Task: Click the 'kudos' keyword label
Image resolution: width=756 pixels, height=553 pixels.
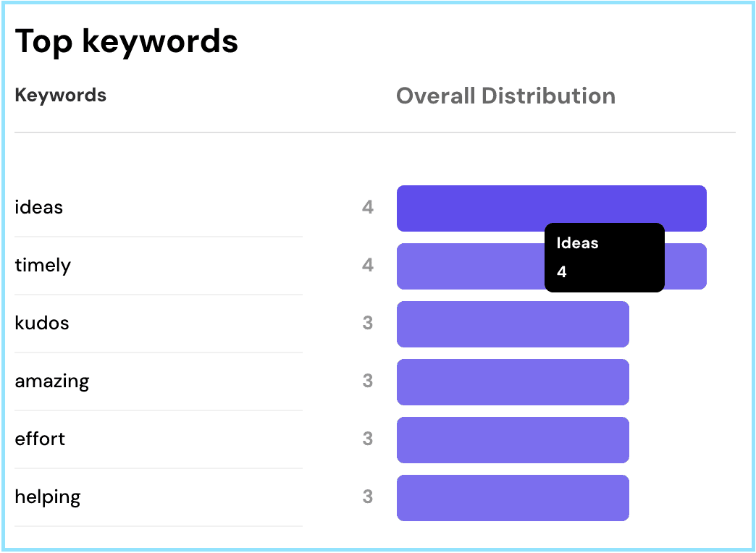Action: 42,324
